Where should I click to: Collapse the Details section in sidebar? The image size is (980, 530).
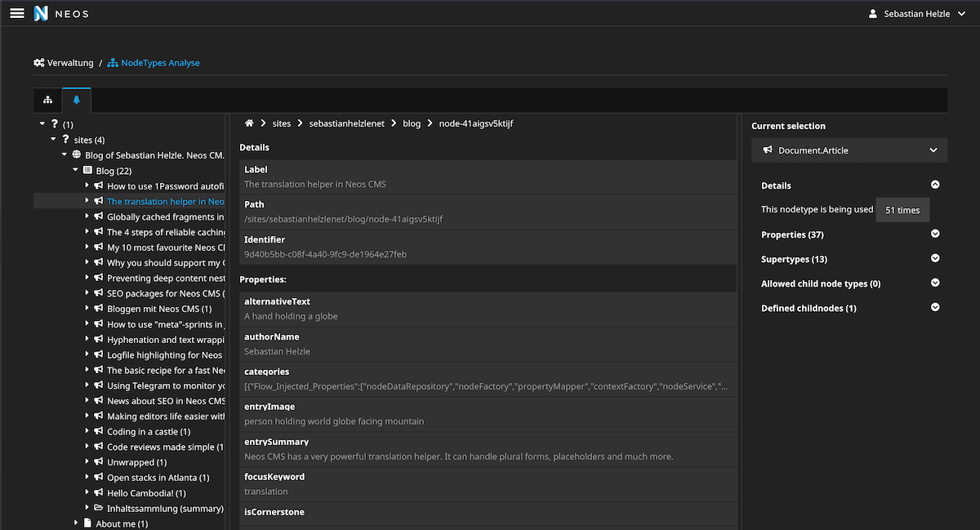(x=935, y=185)
